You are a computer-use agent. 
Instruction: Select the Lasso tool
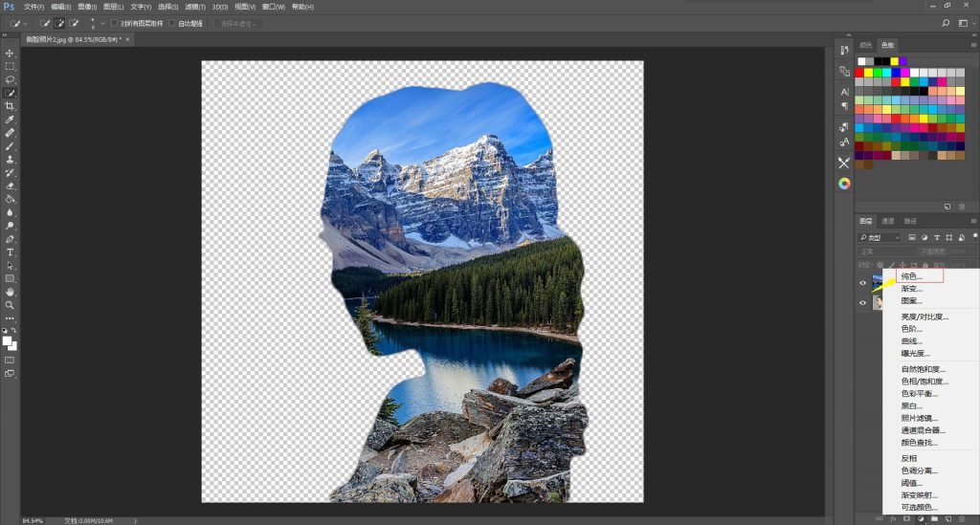click(11, 79)
